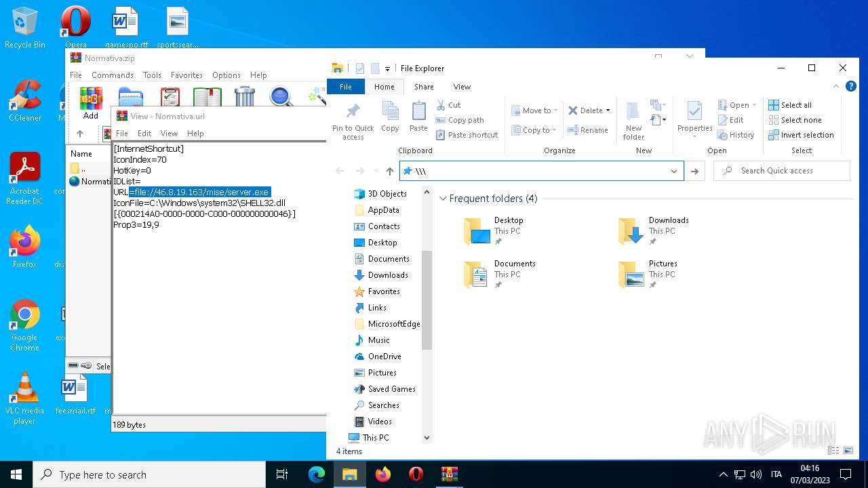Viewport: 868px width, 488px height.
Task: Collapse Frequent folders section
Action: 443,199
